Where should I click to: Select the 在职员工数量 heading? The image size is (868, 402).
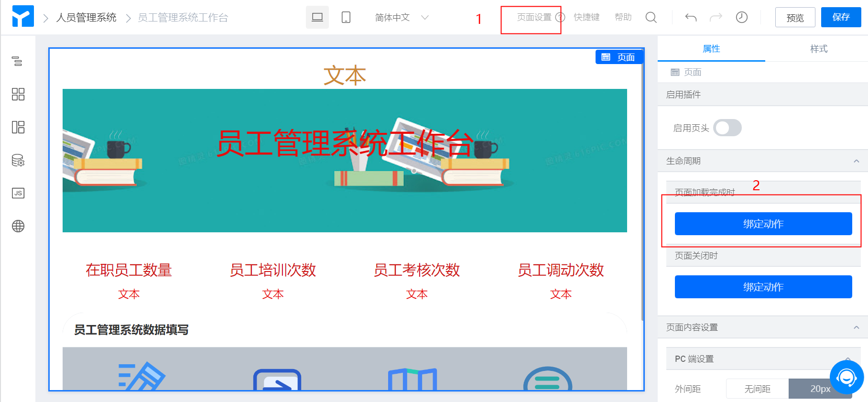[129, 270]
